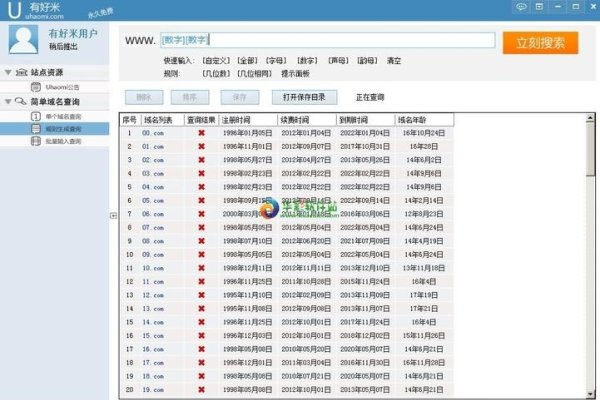Click the 批量输入查询 grid icon
The width and height of the screenshot is (600, 400).
[x=36, y=141]
